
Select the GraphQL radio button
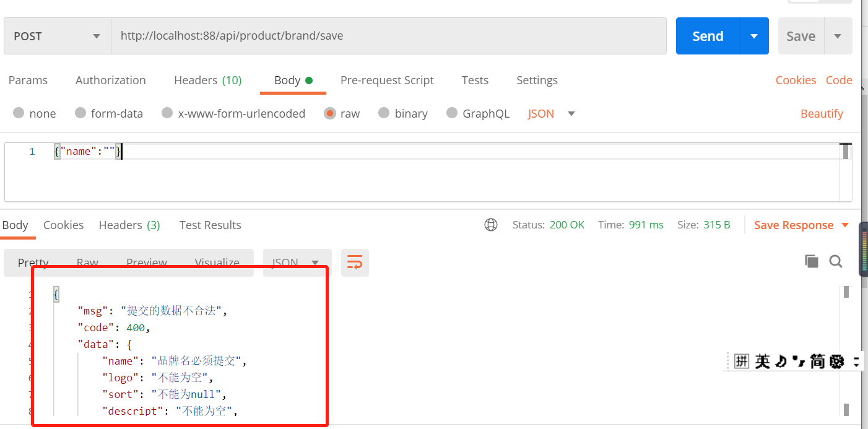pyautogui.click(x=451, y=113)
